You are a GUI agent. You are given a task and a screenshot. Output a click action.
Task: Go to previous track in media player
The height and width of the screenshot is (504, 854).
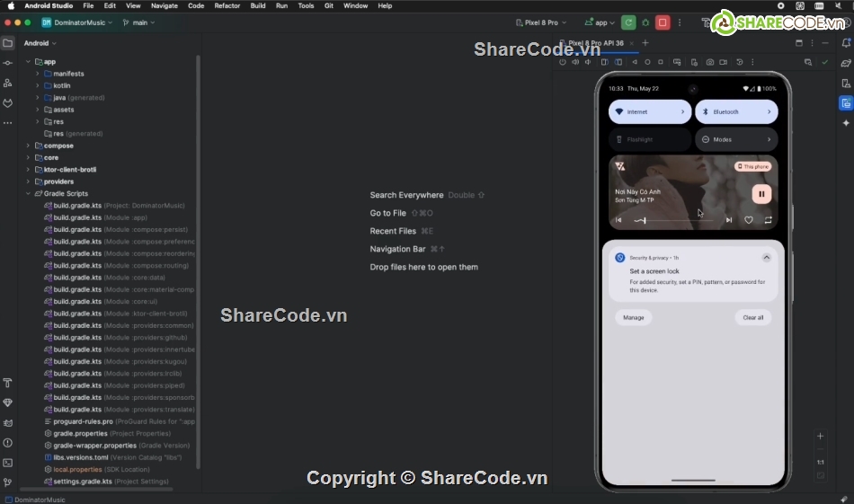pyautogui.click(x=618, y=220)
